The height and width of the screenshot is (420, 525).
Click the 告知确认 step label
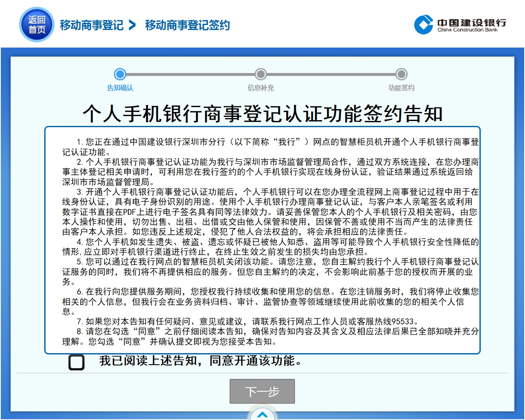(120, 88)
